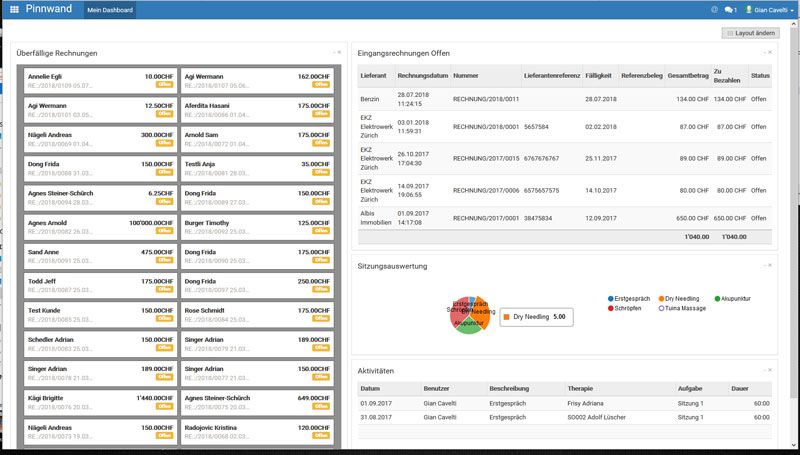
Task: Click the Offen badge on Annelie Egli card
Action: pyautogui.click(x=164, y=85)
